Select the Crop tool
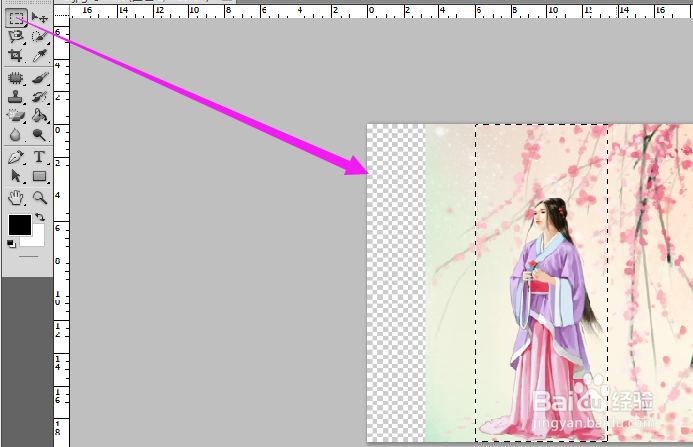Viewport: 693px width, 447px height. click(16, 55)
